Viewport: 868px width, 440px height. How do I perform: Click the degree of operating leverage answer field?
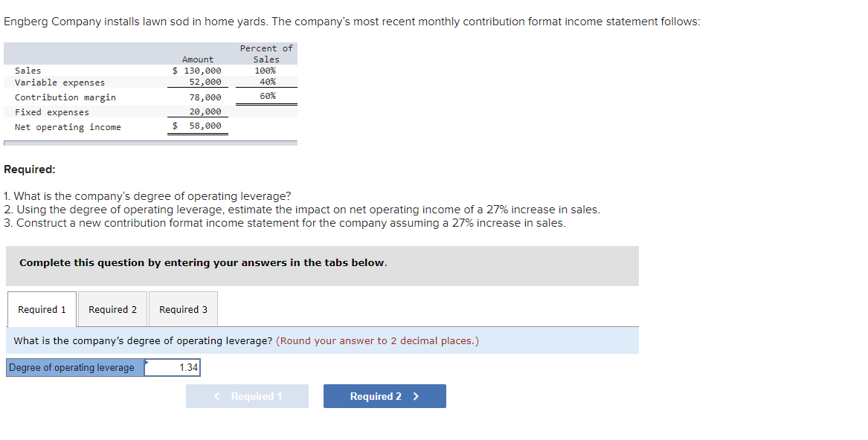[x=173, y=366]
